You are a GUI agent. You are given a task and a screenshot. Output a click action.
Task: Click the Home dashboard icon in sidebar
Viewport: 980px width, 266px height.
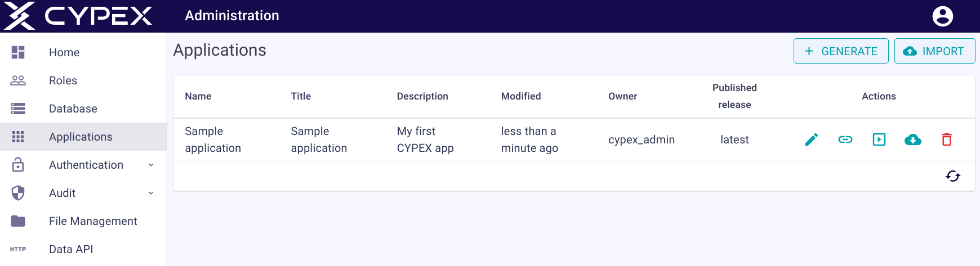pos(18,52)
